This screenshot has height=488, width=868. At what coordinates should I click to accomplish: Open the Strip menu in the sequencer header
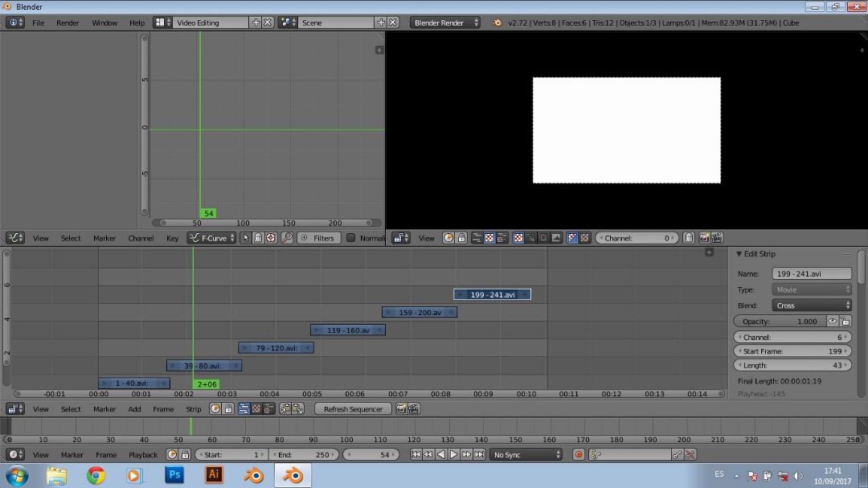click(194, 409)
